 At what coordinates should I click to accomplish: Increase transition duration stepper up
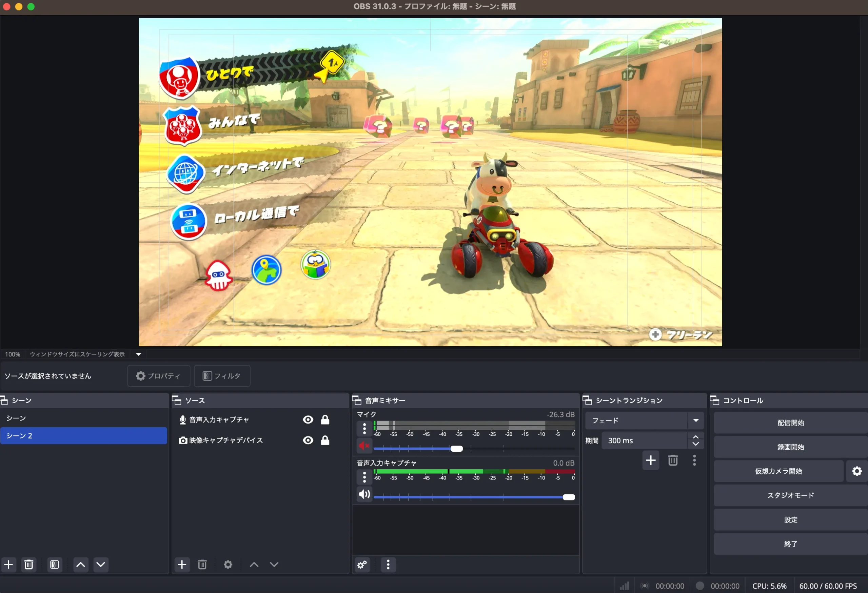[x=695, y=437]
